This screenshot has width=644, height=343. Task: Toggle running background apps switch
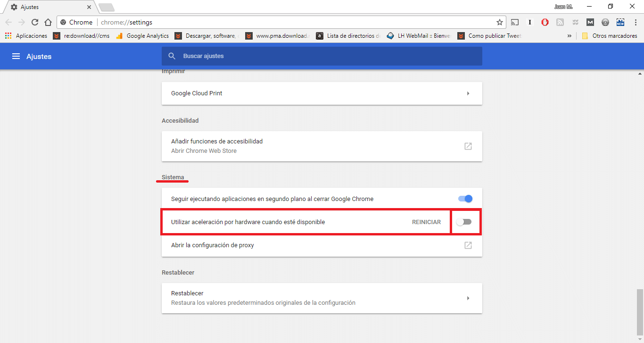point(465,199)
